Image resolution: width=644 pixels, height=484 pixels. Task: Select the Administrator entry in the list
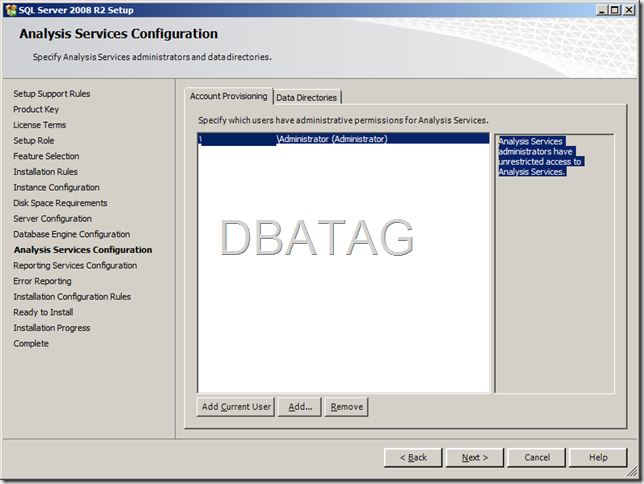pyautogui.click(x=343, y=139)
